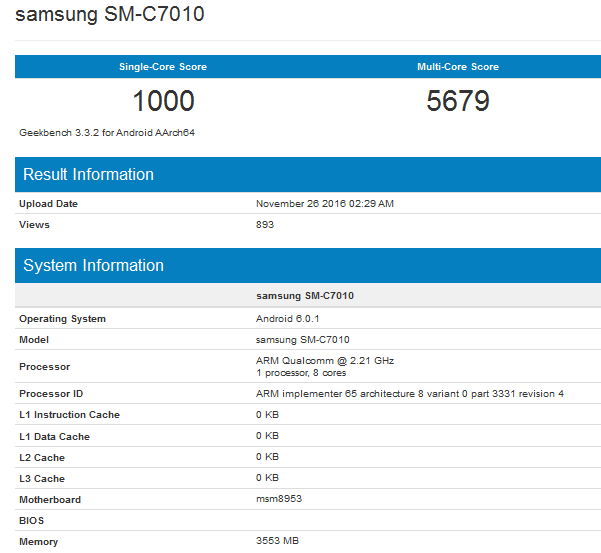This screenshot has width=601, height=553.
Task: Select the ARM implementer 65 architecture value
Action: 410,394
